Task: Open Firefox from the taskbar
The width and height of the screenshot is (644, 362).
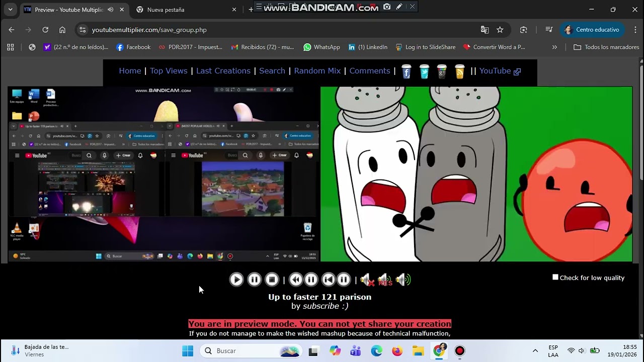Action: [397, 351]
